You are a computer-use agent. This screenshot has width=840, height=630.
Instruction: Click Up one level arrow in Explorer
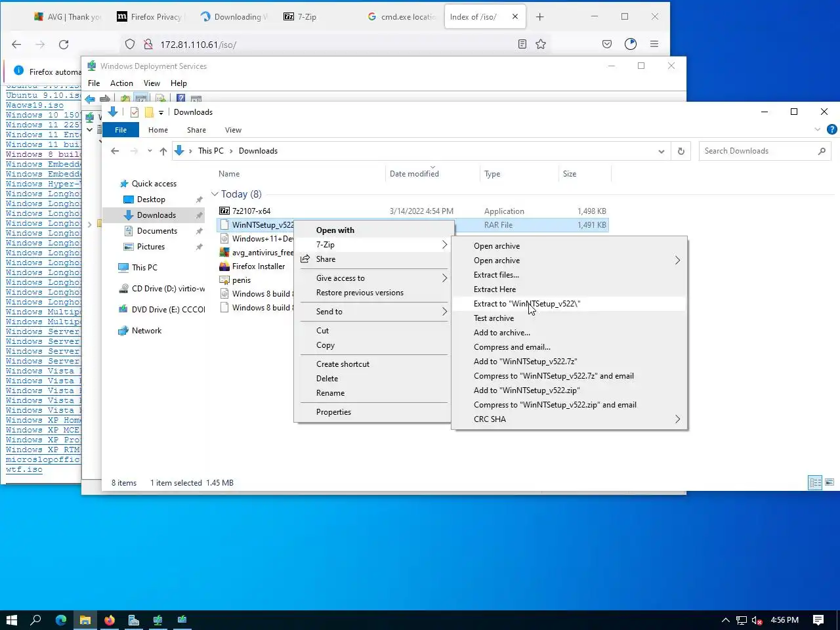coord(163,151)
